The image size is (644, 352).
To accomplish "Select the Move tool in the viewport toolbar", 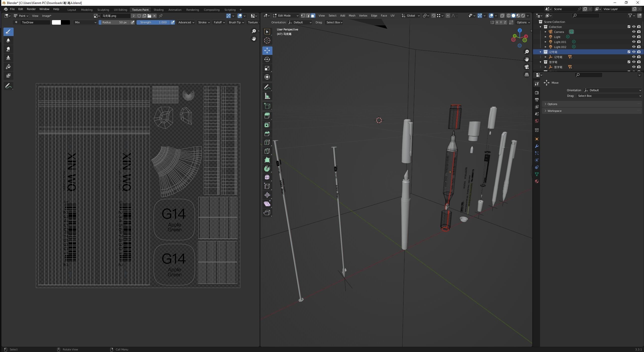I will pyautogui.click(x=267, y=51).
